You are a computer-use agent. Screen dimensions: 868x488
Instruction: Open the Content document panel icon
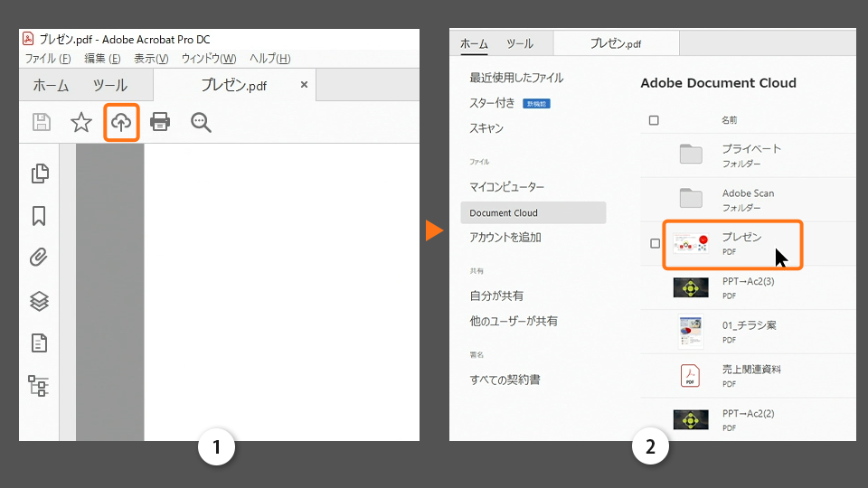point(39,343)
